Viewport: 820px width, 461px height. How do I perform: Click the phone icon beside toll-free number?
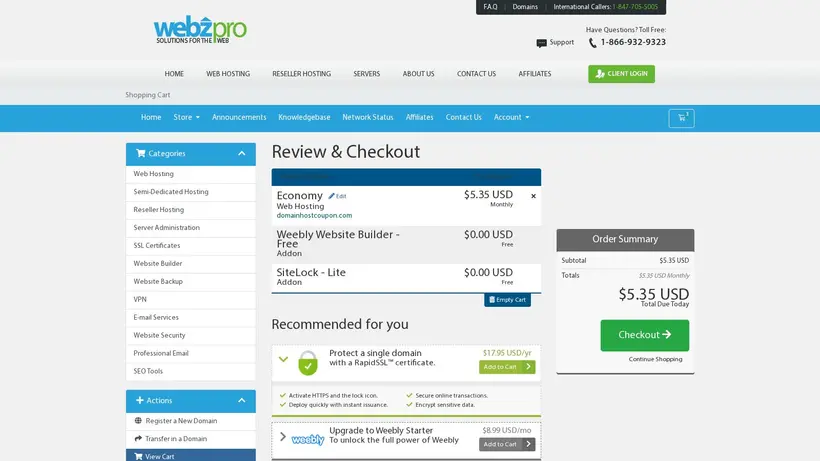[x=593, y=43]
